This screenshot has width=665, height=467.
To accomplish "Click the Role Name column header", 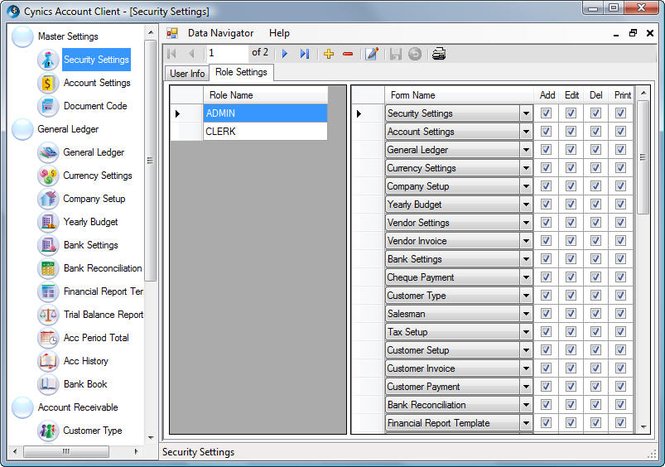I will point(265,95).
